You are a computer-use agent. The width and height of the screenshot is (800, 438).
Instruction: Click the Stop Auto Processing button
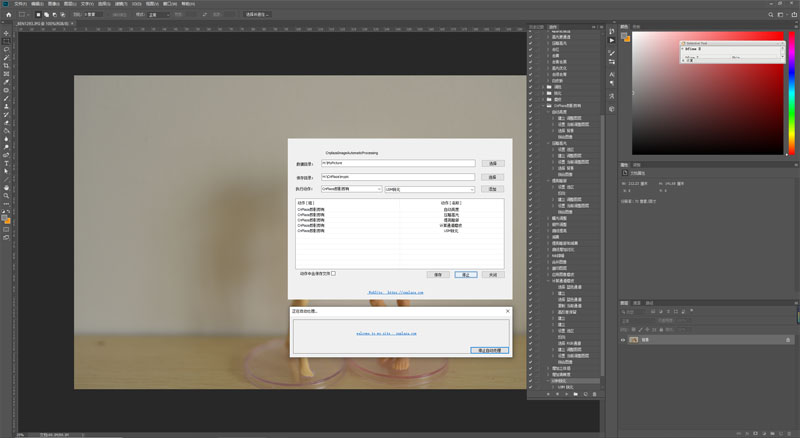(489, 350)
